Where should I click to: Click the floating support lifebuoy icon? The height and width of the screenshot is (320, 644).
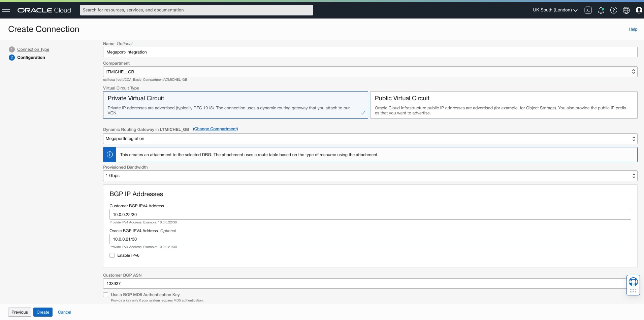[633, 282]
